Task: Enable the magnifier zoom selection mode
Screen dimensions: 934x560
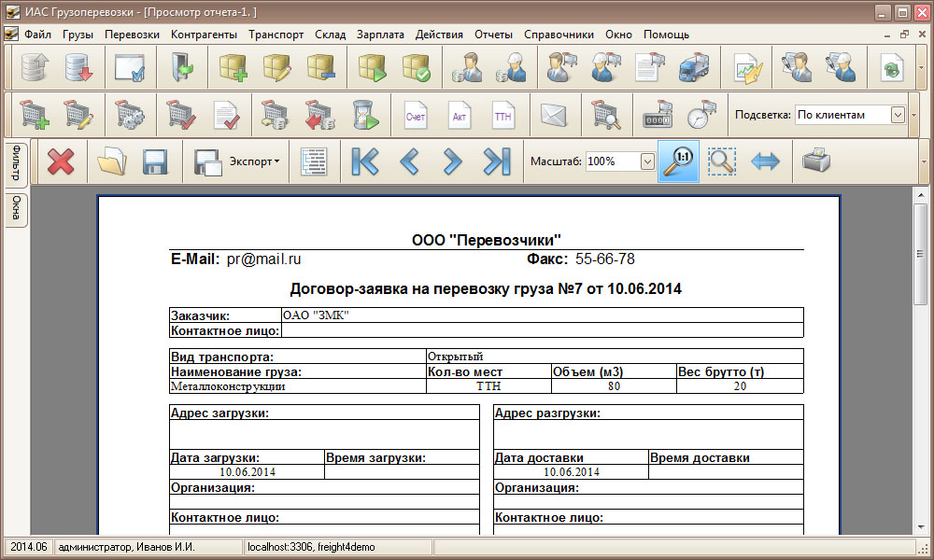Action: point(720,161)
